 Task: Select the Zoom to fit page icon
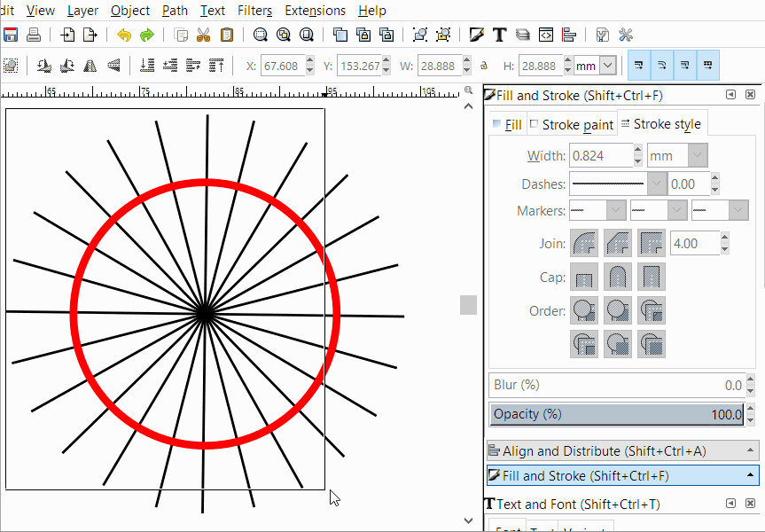coord(305,35)
